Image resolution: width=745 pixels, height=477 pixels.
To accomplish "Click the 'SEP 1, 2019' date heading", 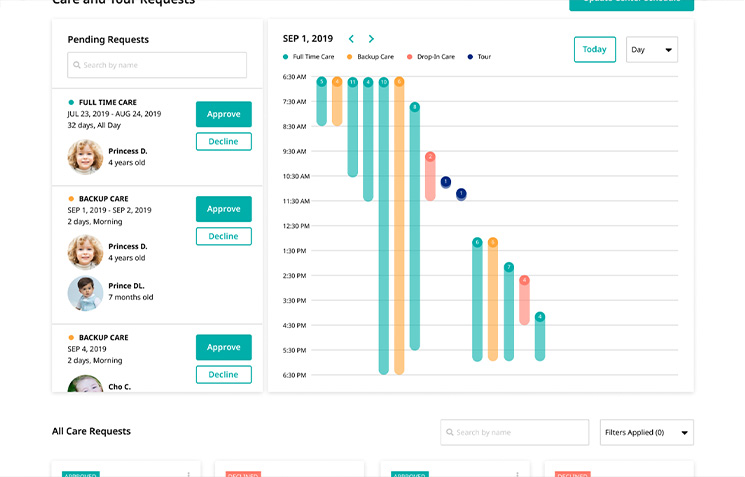I will [308, 38].
